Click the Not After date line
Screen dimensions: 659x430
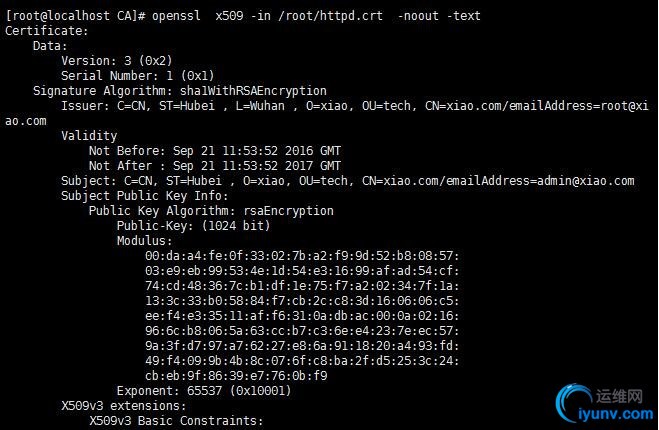(215, 166)
